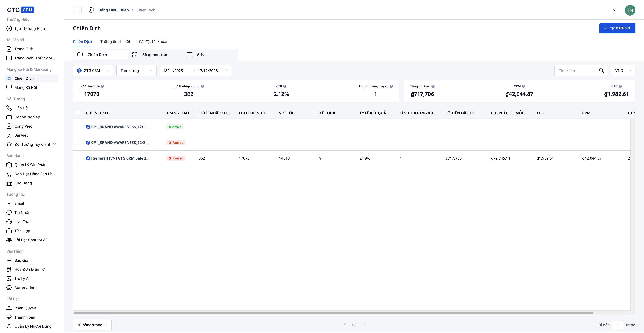Click help icon next to CTR
Screen dimensions: 644x333
285,86
